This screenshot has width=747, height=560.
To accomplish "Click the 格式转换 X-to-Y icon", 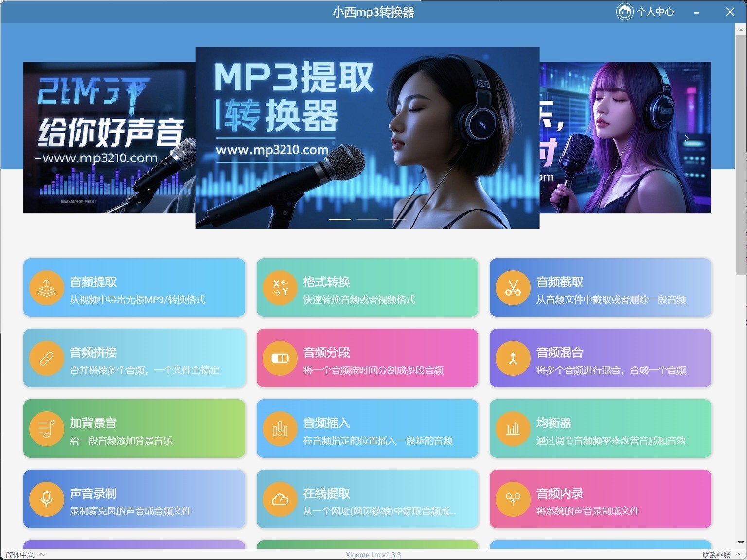I will pos(280,288).
